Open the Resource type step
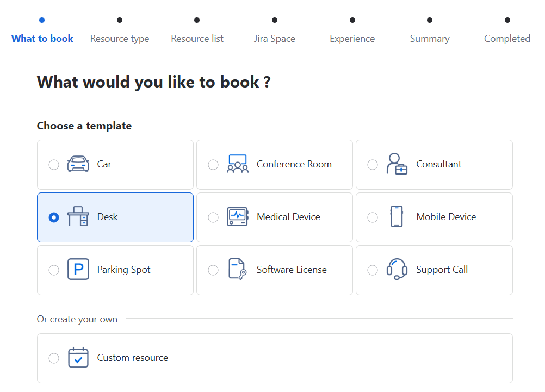The height and width of the screenshot is (392, 545). pyautogui.click(x=120, y=39)
